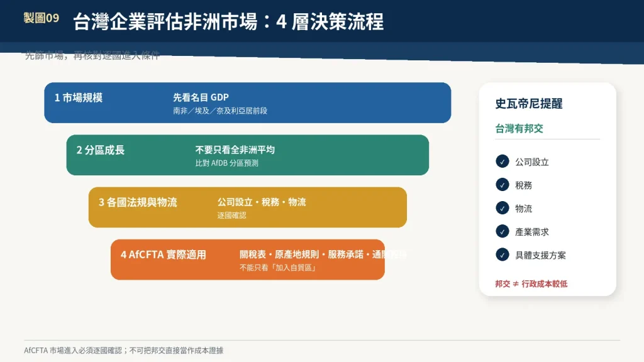Viewport: 644px width, 362px height.
Task: Click the red '邦交 ≠ 行政成本較低' note
Action: click(531, 283)
